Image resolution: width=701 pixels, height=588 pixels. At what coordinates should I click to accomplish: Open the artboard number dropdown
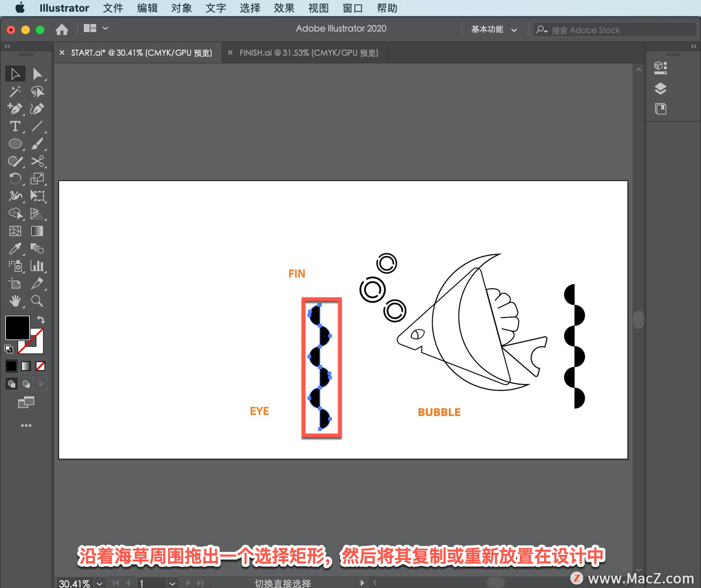point(172,583)
